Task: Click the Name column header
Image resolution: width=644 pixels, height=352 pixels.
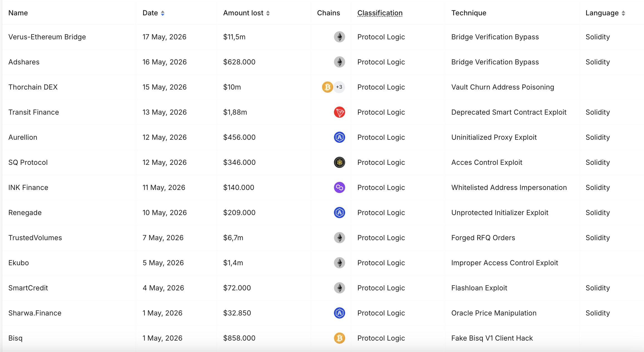Action: click(x=18, y=13)
